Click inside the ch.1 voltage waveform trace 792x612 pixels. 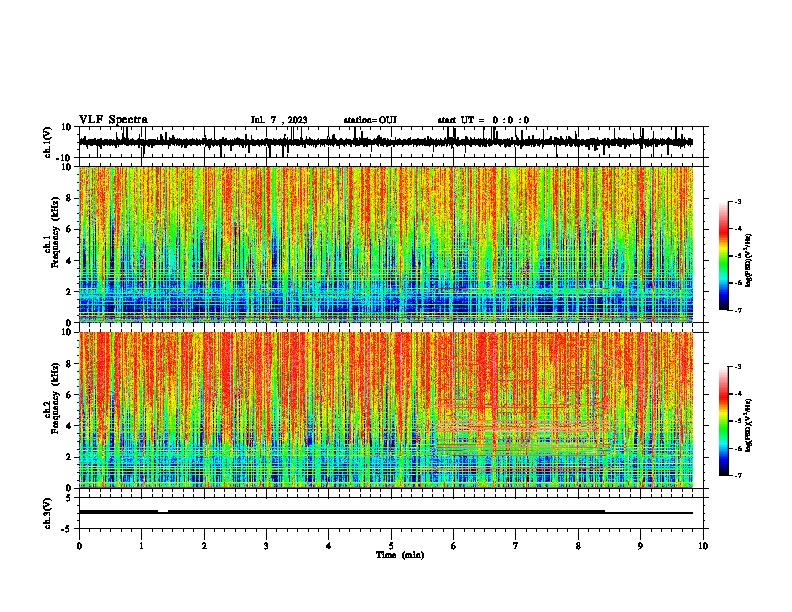385,142
